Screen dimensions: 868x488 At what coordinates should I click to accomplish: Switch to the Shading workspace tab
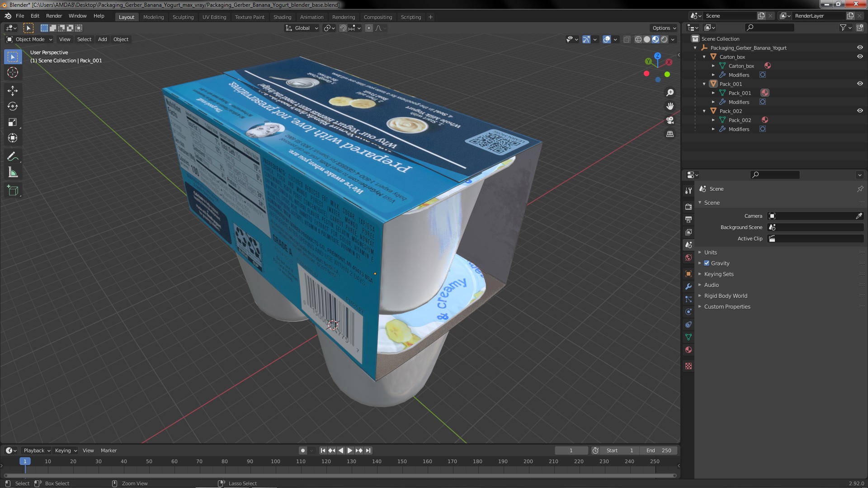[x=282, y=17]
